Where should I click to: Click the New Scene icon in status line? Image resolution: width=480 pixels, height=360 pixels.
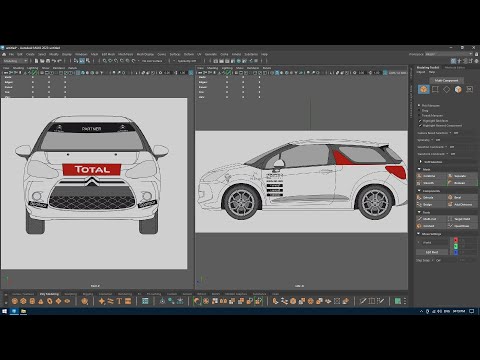(x=36, y=61)
